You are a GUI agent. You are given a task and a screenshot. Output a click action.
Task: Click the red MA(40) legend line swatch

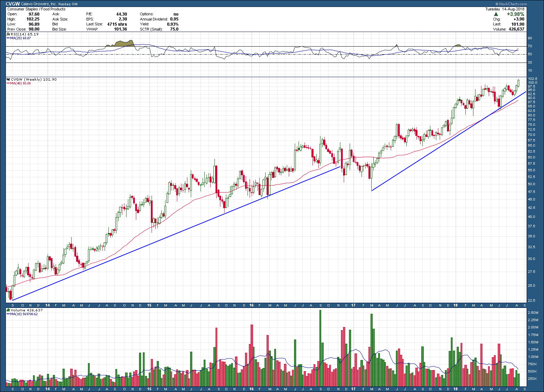tap(8, 83)
